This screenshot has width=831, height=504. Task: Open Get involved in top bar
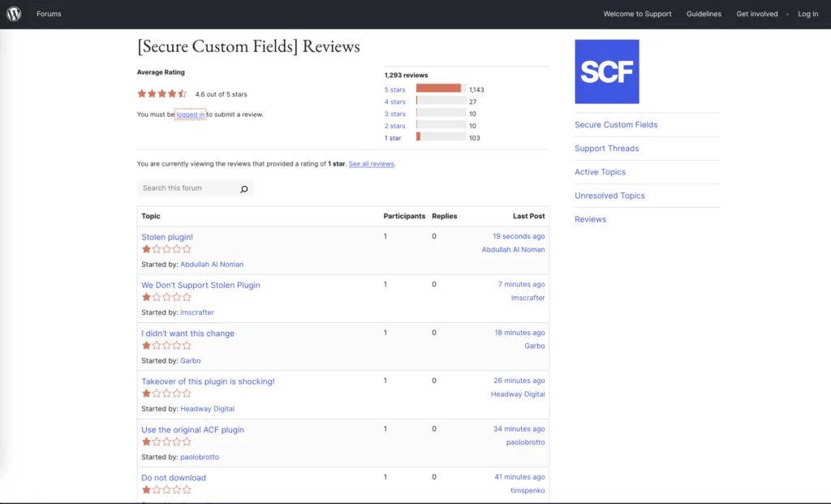pos(757,14)
